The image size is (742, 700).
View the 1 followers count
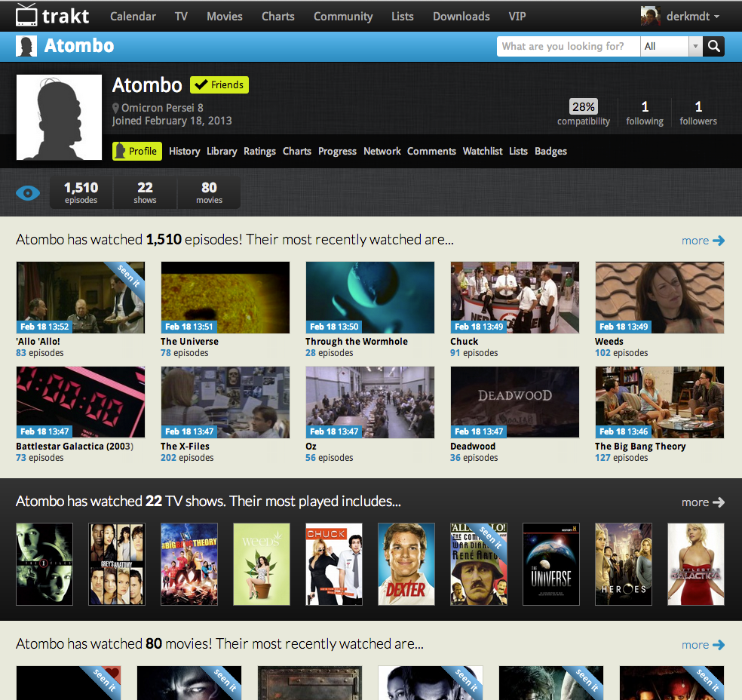(698, 112)
